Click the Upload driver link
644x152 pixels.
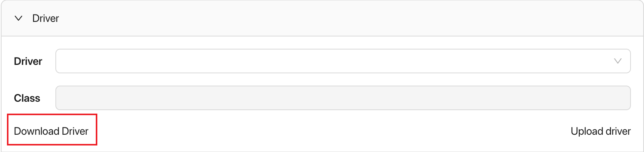601,131
